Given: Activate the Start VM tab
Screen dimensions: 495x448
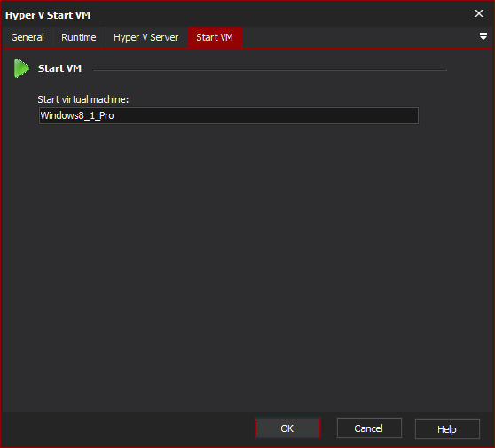Looking at the screenshot, I should [x=215, y=37].
